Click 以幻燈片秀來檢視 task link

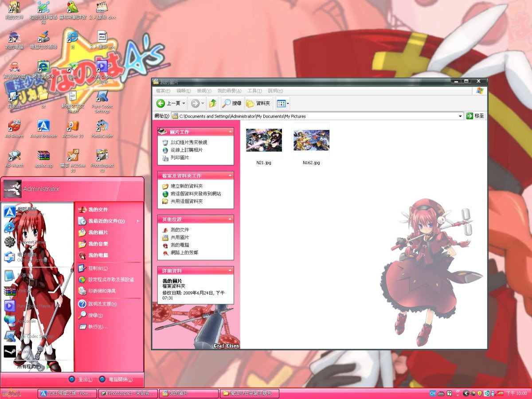189,143
